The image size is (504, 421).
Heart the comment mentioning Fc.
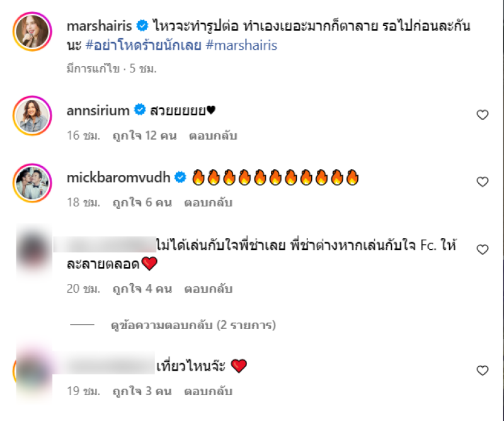coord(482,250)
